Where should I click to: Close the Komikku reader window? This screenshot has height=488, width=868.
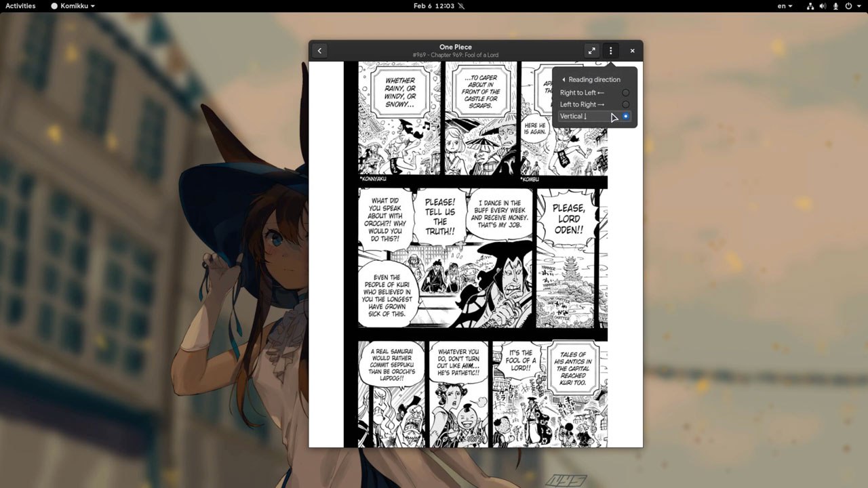(x=633, y=51)
